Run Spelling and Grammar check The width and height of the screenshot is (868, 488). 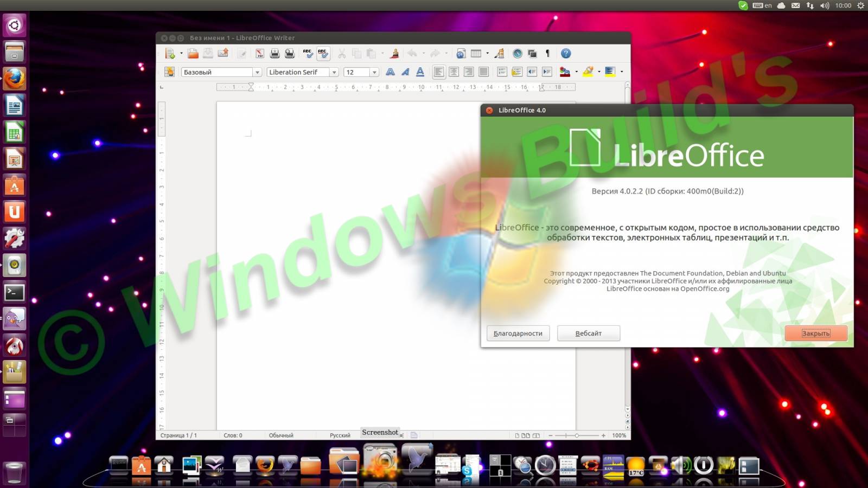pyautogui.click(x=308, y=54)
